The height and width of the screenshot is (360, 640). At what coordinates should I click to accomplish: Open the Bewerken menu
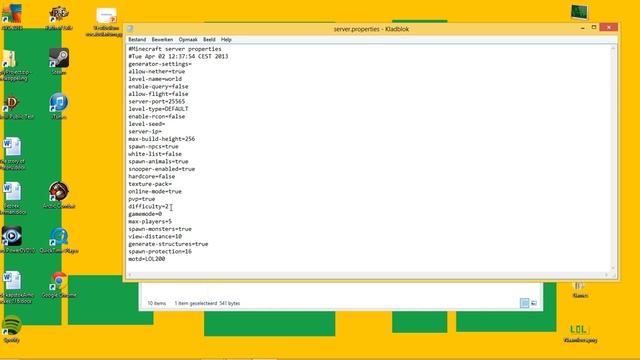coord(162,40)
